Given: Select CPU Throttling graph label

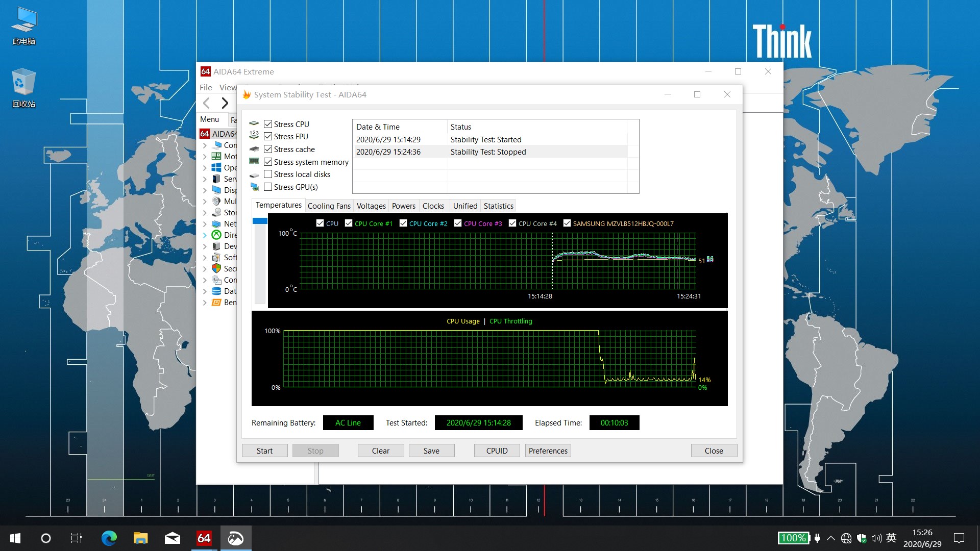Looking at the screenshot, I should tap(510, 321).
